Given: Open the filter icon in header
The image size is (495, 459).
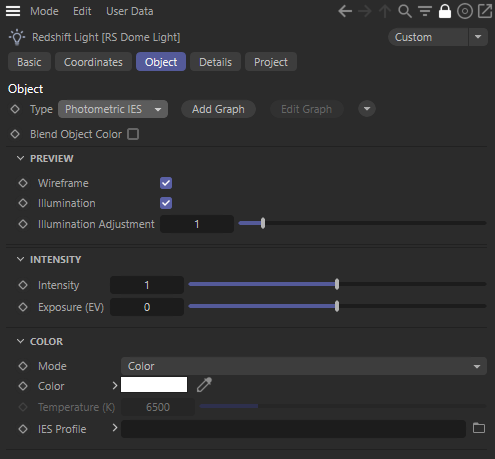Looking at the screenshot, I should click(x=425, y=11).
